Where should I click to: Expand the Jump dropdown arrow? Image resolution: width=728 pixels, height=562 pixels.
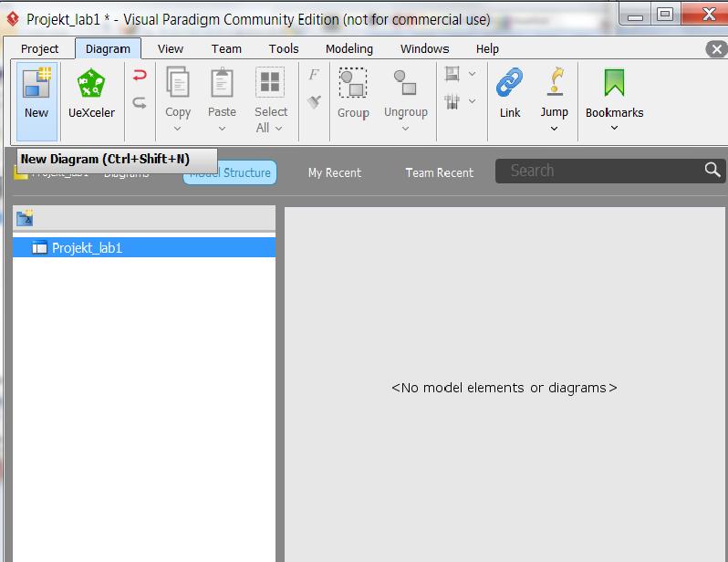pyautogui.click(x=554, y=129)
